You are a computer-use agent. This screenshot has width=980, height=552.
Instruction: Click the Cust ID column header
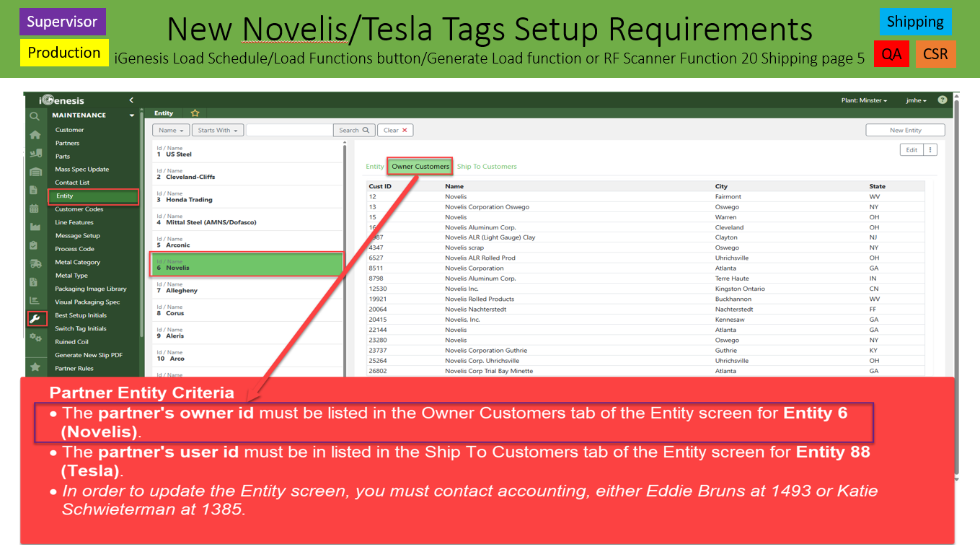click(x=380, y=186)
